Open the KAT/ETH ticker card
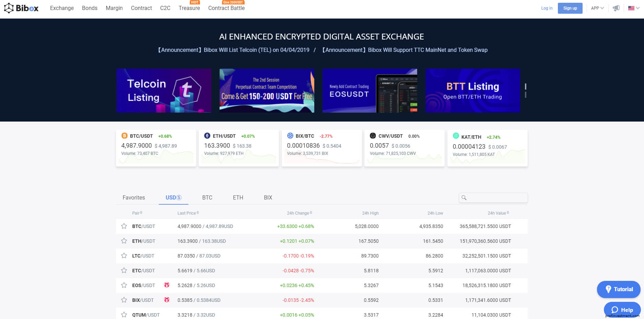 [488, 148]
